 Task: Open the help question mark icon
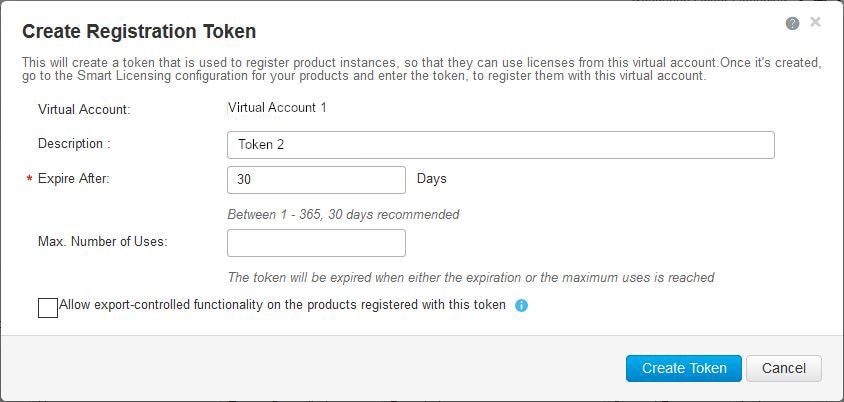coord(792,23)
